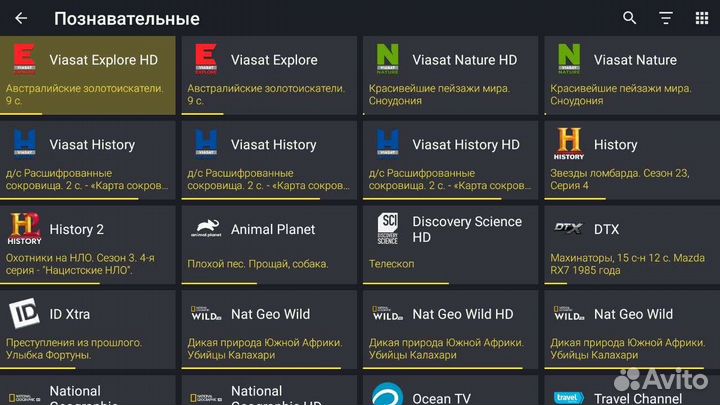Screen dimensions: 720x405
Task: Go back using the arrow icon
Action: pos(21,18)
